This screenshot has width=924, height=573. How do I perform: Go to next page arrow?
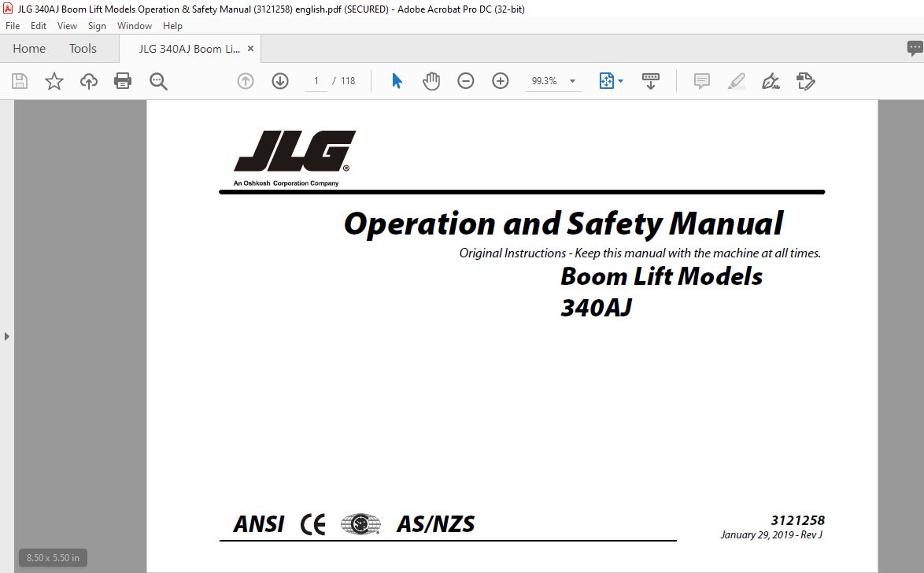coord(280,81)
